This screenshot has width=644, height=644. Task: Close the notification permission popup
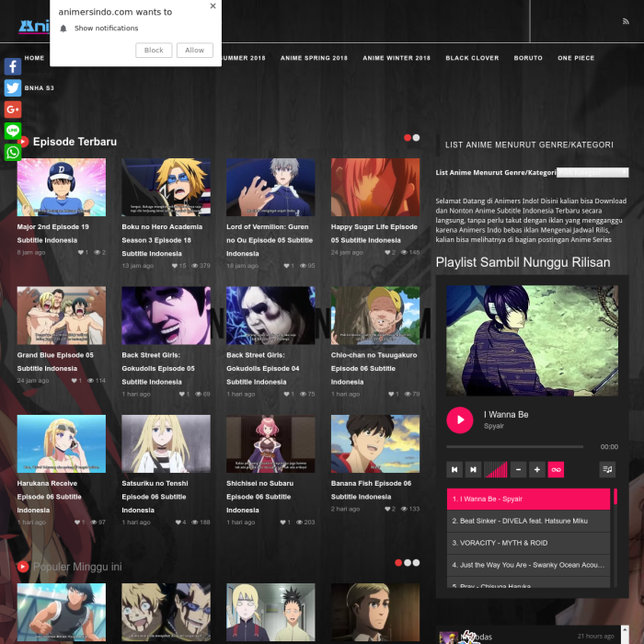pos(213,6)
